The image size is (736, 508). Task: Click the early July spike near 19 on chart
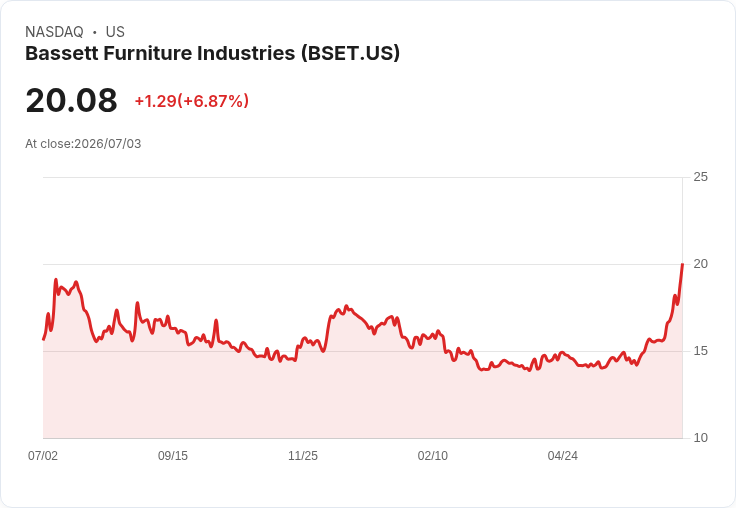tap(56, 280)
